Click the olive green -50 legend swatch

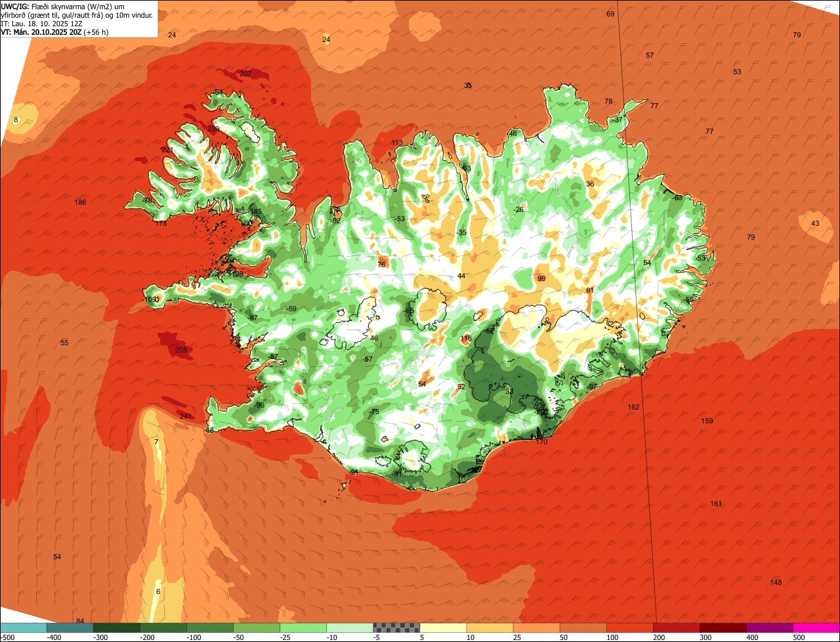(256, 628)
